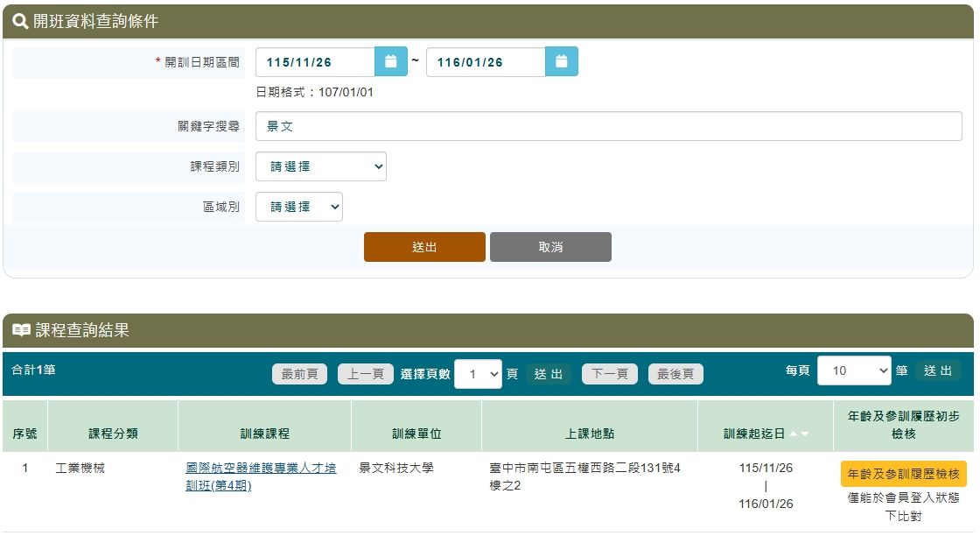980x536 pixels.
Task: Expand the 課程類別 dropdown
Action: pyautogui.click(x=320, y=166)
